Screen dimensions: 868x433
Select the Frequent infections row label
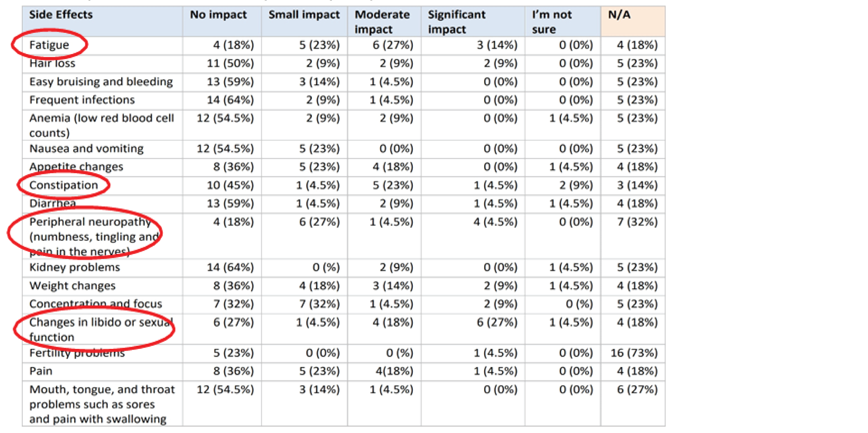pos(82,100)
